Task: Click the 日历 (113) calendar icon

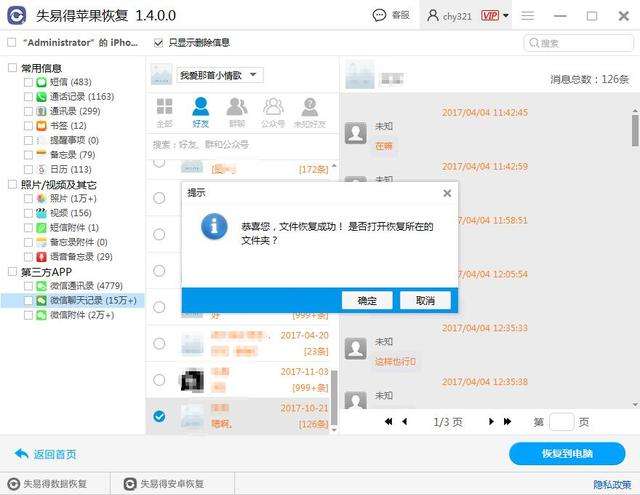Action: [41, 169]
